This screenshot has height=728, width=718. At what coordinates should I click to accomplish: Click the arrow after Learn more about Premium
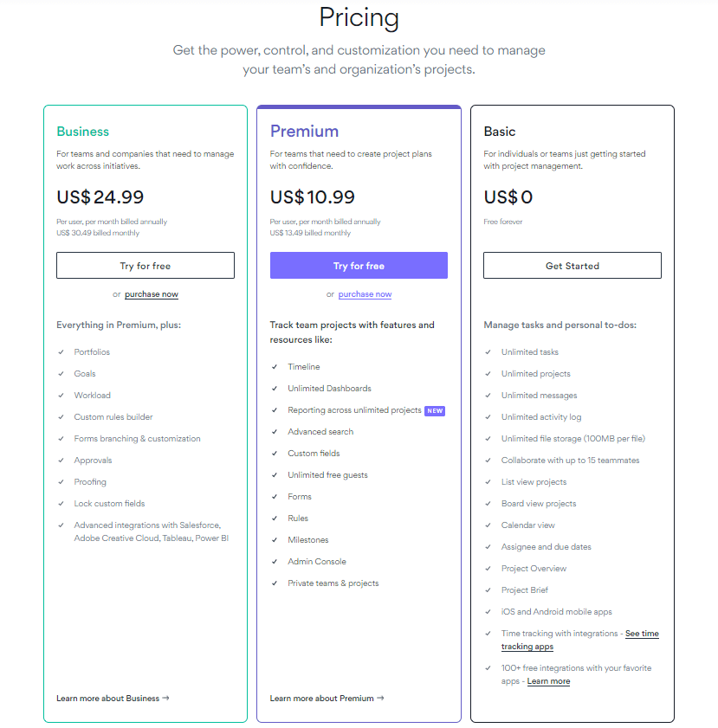tap(380, 698)
